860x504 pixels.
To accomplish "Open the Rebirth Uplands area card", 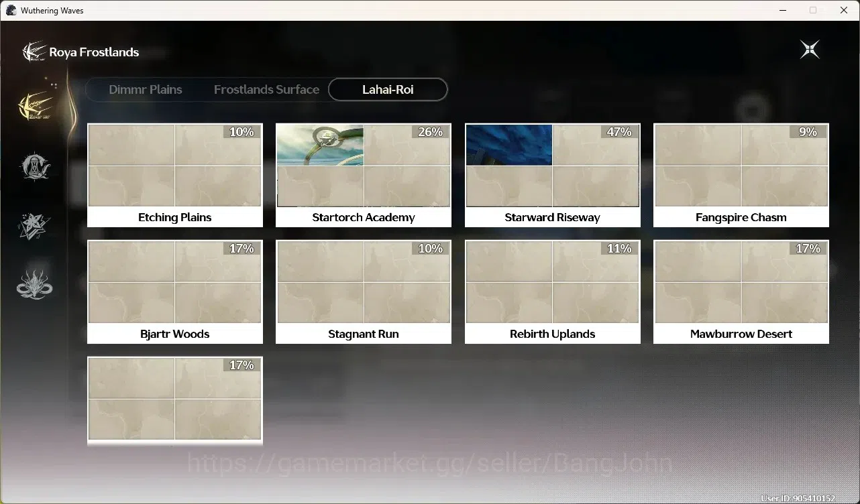I will [x=553, y=292].
